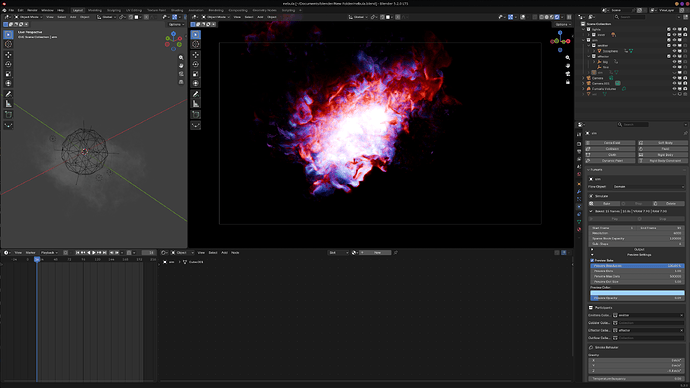Open the File menu
690x388 pixels.
point(11,10)
